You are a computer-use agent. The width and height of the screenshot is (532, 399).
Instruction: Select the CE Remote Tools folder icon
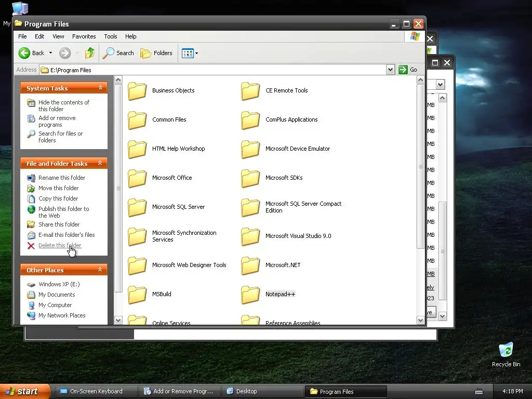pyautogui.click(x=250, y=90)
